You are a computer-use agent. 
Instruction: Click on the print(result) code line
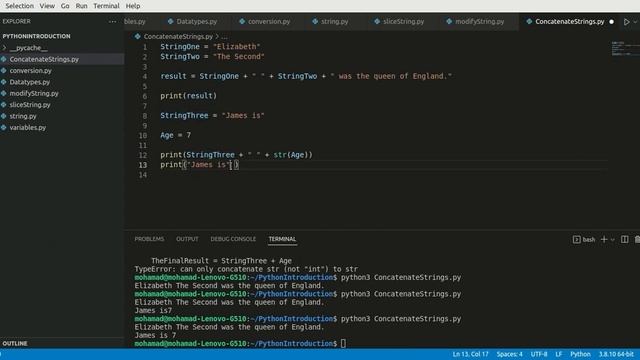188,96
